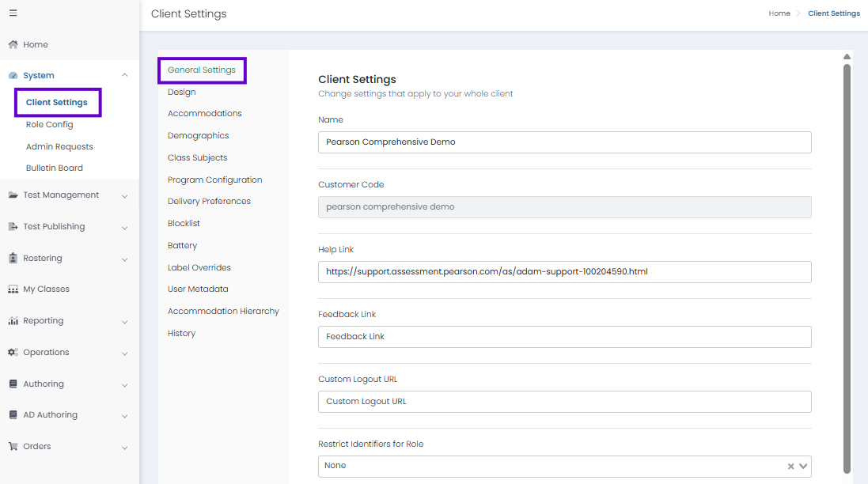Screen dimensions: 868x484
Task: Expand the Reporting chevron
Action: pyautogui.click(x=124, y=322)
